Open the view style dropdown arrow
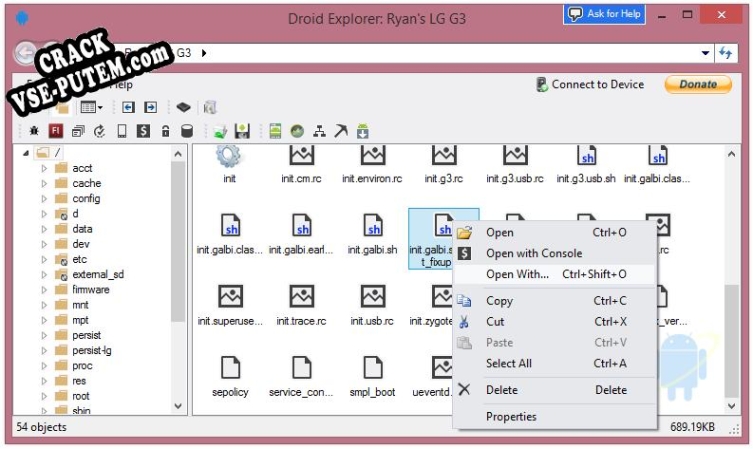 click(x=100, y=108)
